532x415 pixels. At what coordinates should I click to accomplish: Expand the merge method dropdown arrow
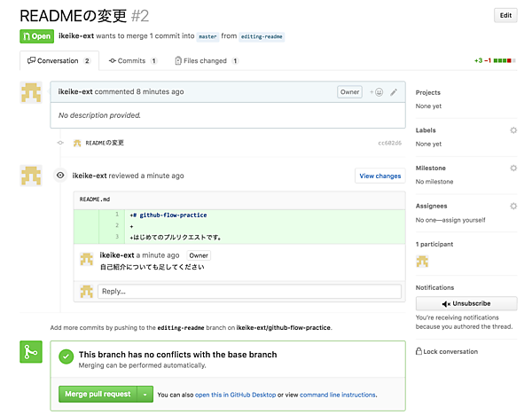click(x=145, y=394)
